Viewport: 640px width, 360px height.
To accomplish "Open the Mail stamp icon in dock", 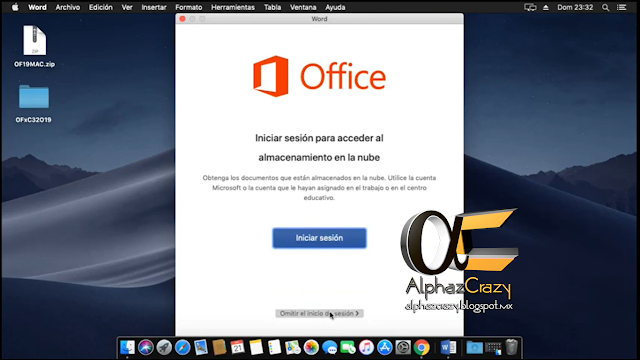I will (201, 347).
